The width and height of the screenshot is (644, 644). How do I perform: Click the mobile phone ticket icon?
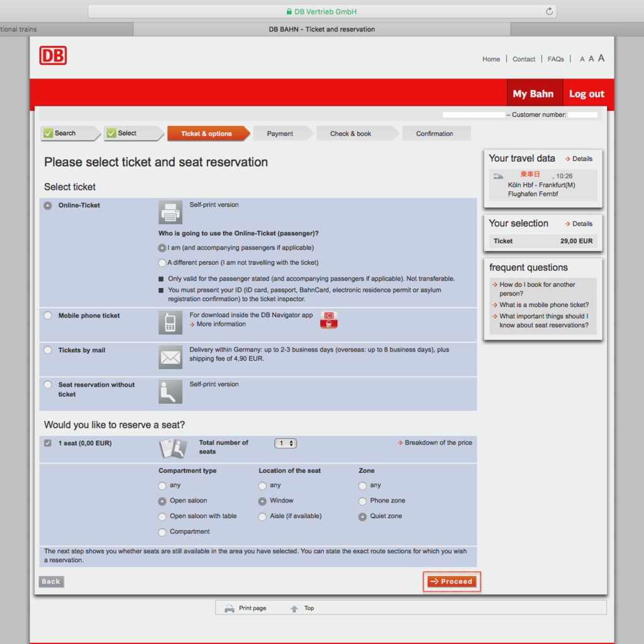(x=170, y=323)
